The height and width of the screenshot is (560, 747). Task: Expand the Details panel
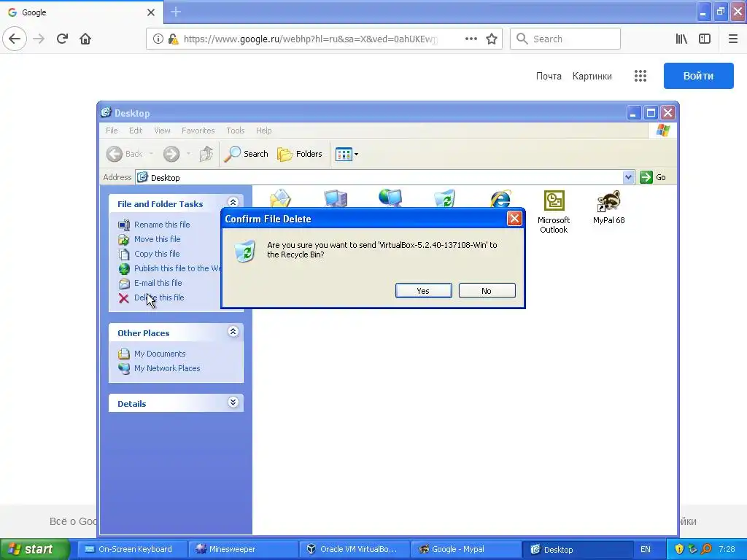pyautogui.click(x=233, y=402)
